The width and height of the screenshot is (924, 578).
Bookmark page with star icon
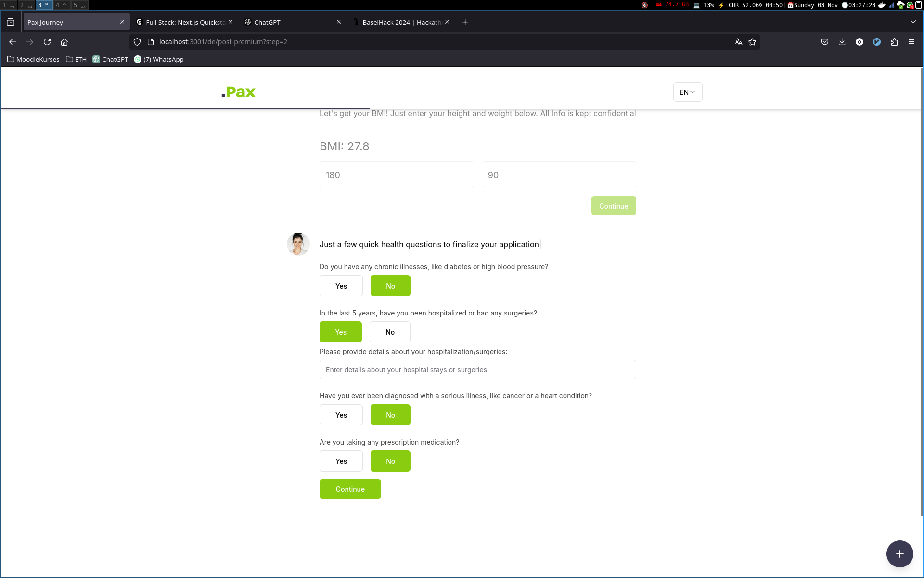pos(752,42)
